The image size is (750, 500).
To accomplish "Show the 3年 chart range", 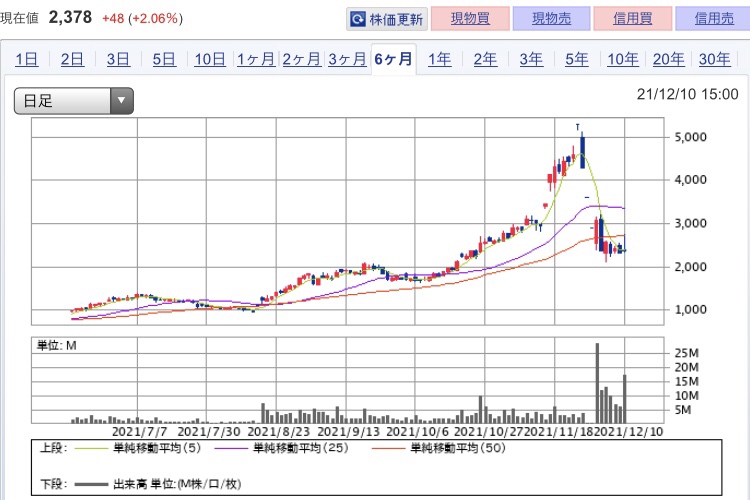I will coord(531,59).
